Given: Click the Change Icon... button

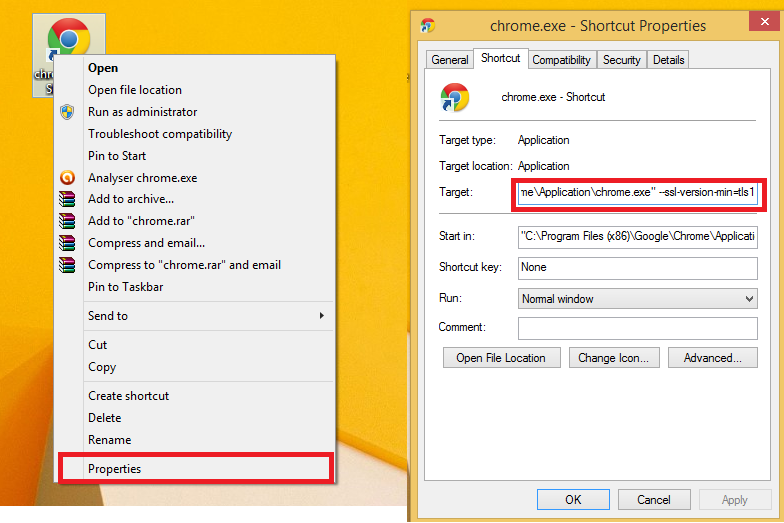Looking at the screenshot, I should 614,358.
